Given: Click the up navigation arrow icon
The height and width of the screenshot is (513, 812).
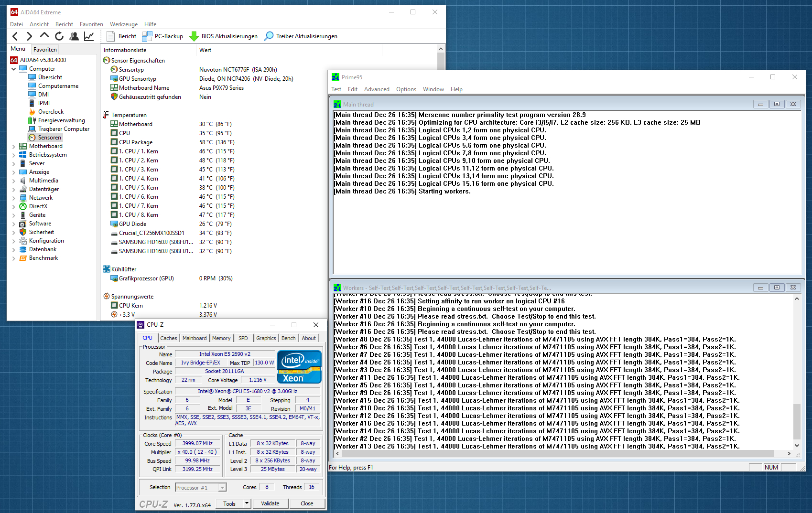Looking at the screenshot, I should 44,36.
